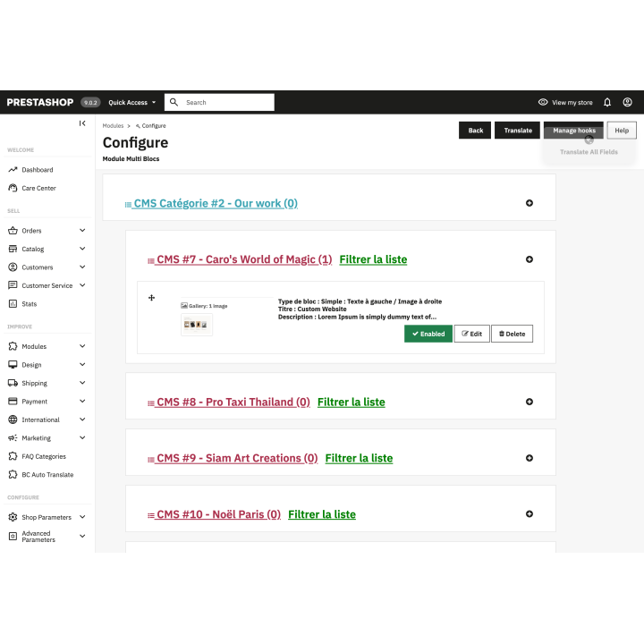Open Care Center in sidebar
The width and height of the screenshot is (644, 644).
click(38, 188)
